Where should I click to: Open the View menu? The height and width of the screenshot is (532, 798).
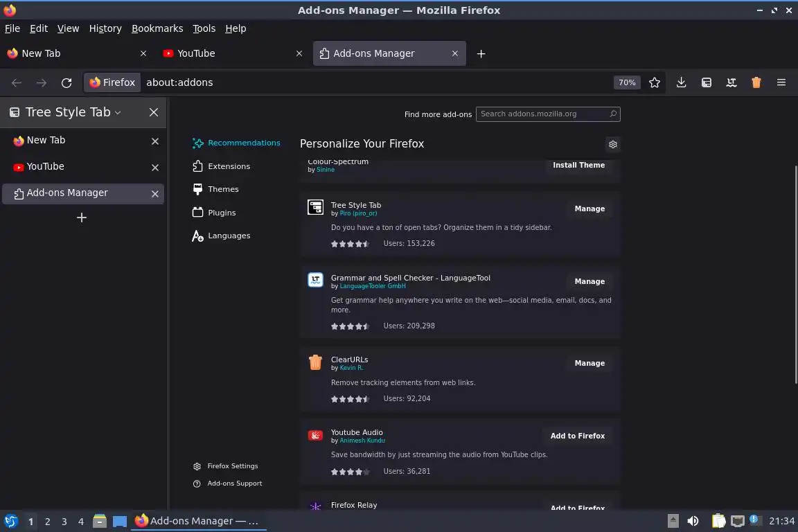pyautogui.click(x=68, y=28)
